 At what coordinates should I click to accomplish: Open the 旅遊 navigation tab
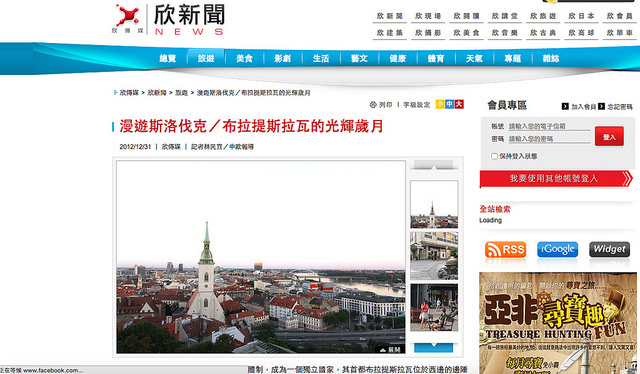coord(206,58)
